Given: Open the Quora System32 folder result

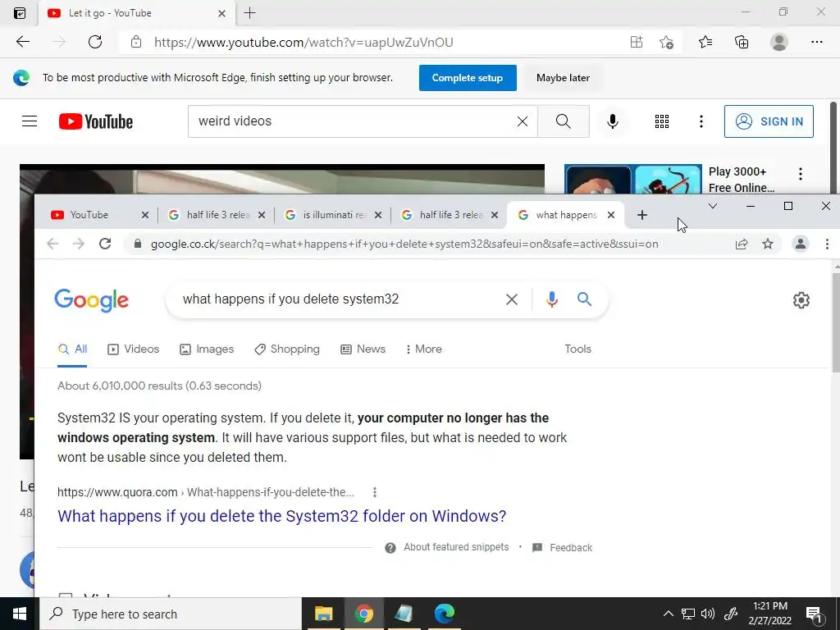Looking at the screenshot, I should tap(282, 516).
